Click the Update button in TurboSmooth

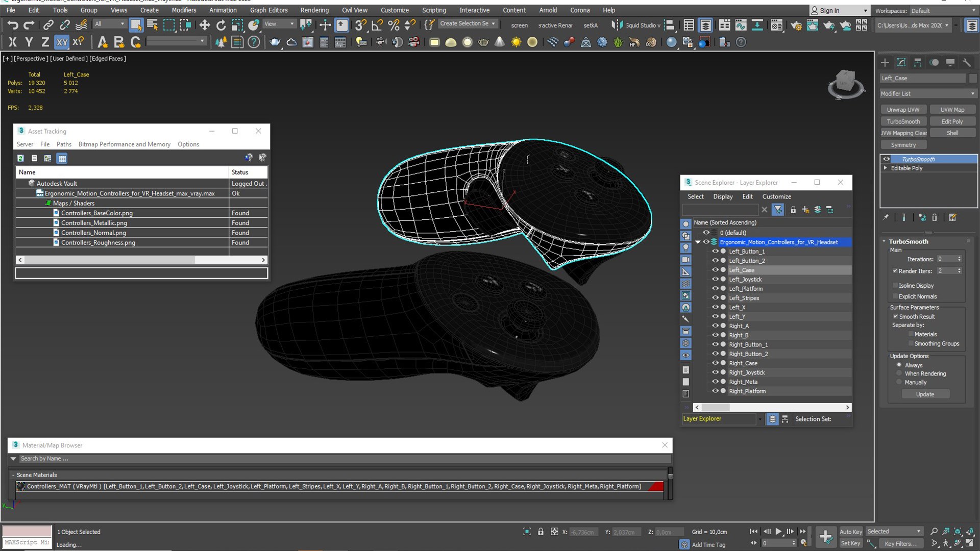point(925,394)
